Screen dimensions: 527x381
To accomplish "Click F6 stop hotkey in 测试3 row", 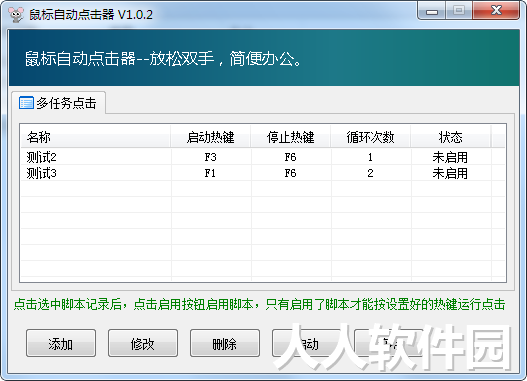I will 290,173.
